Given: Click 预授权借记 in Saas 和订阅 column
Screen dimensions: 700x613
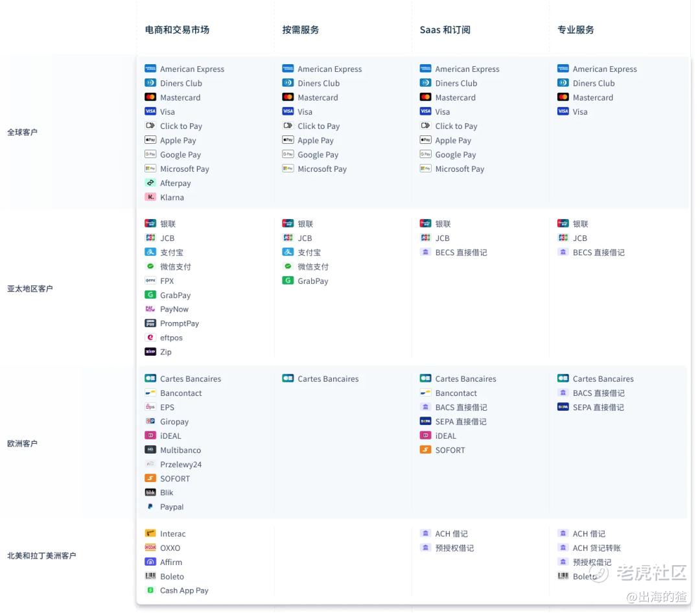Looking at the screenshot, I should pos(454,548).
